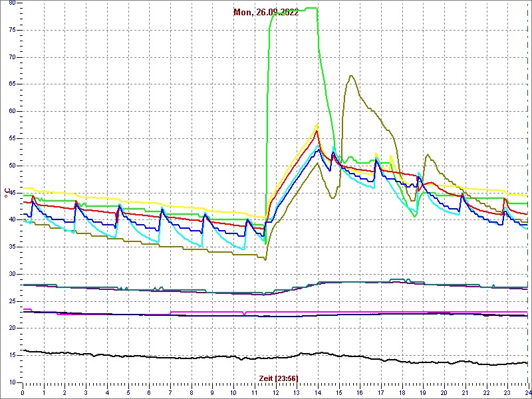Select the 70 value on the temperature axis
The height and width of the screenshot is (399, 532).
coord(11,57)
